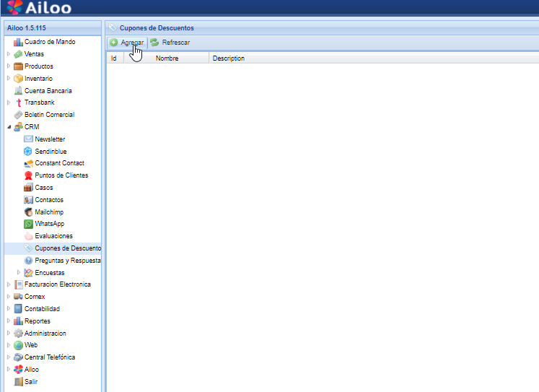Expand the Contabilidad tree node

tap(9, 309)
